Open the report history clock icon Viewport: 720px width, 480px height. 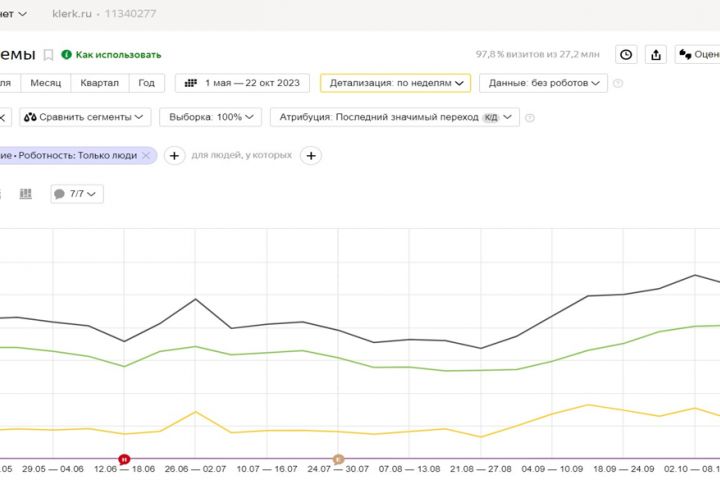click(626, 55)
